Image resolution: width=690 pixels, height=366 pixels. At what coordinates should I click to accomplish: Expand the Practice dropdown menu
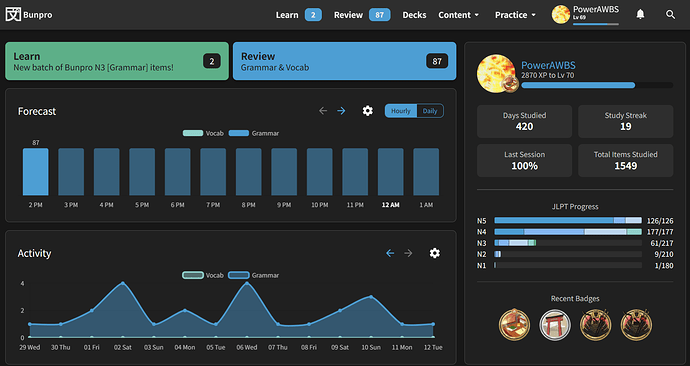[515, 15]
